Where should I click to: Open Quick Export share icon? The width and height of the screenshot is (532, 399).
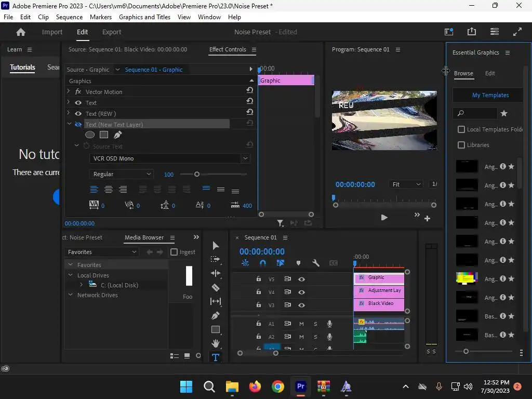[x=472, y=32]
